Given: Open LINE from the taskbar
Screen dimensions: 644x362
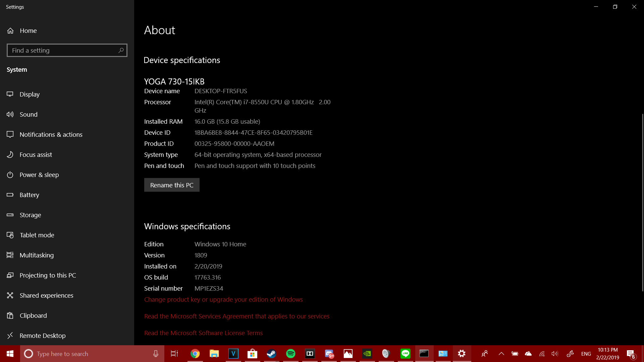Looking at the screenshot, I should coord(405,354).
